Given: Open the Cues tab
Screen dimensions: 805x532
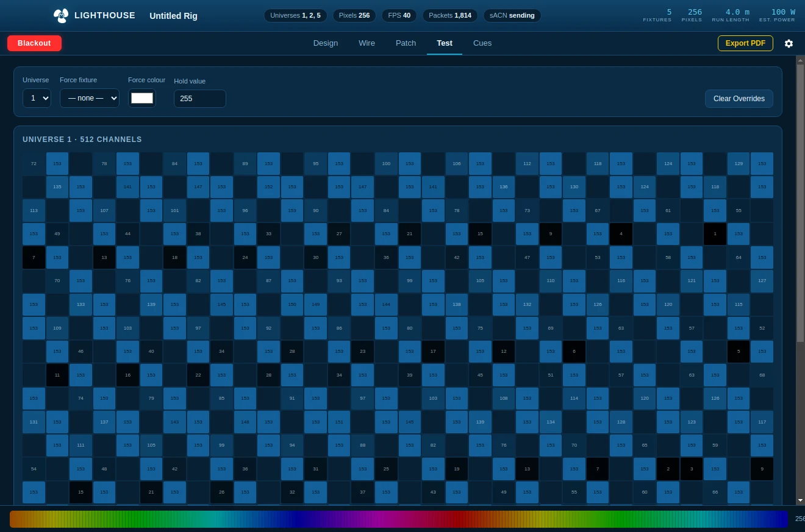Looking at the screenshot, I should point(482,43).
